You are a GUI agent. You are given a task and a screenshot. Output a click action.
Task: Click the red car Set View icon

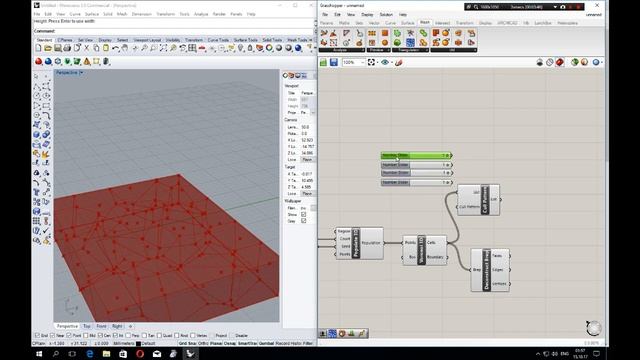coord(202,48)
